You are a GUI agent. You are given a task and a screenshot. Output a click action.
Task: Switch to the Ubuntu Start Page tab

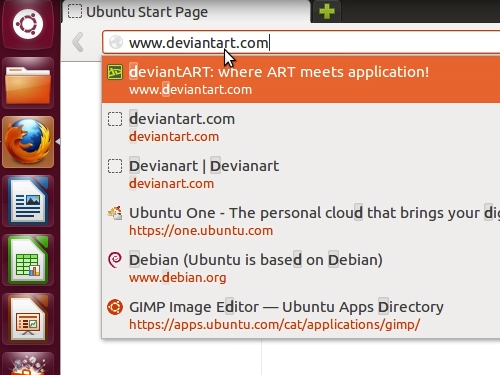[186, 12]
